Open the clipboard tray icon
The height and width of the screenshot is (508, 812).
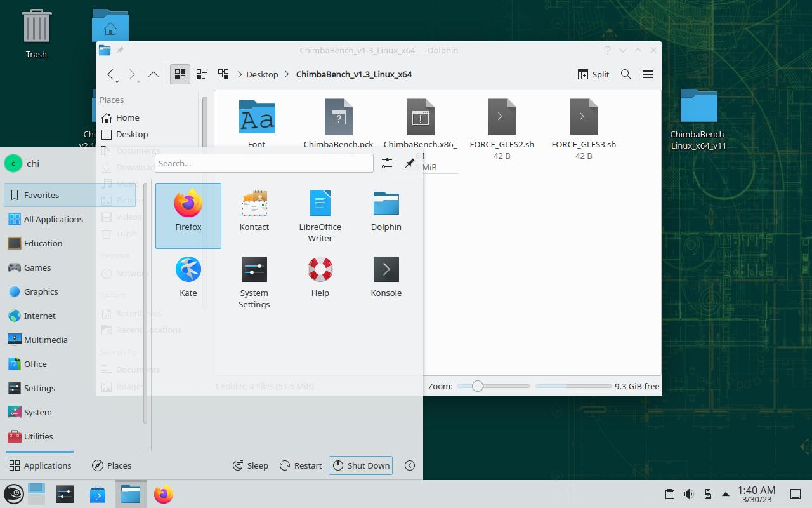point(669,494)
